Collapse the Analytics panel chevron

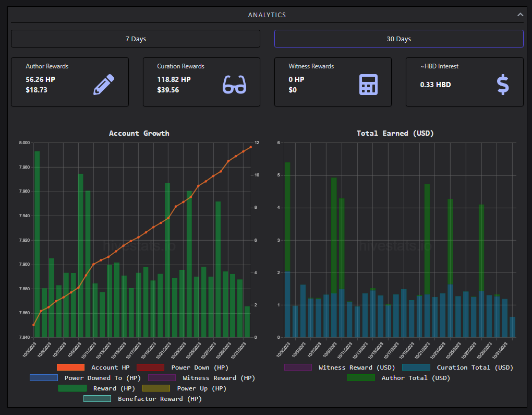pos(520,15)
